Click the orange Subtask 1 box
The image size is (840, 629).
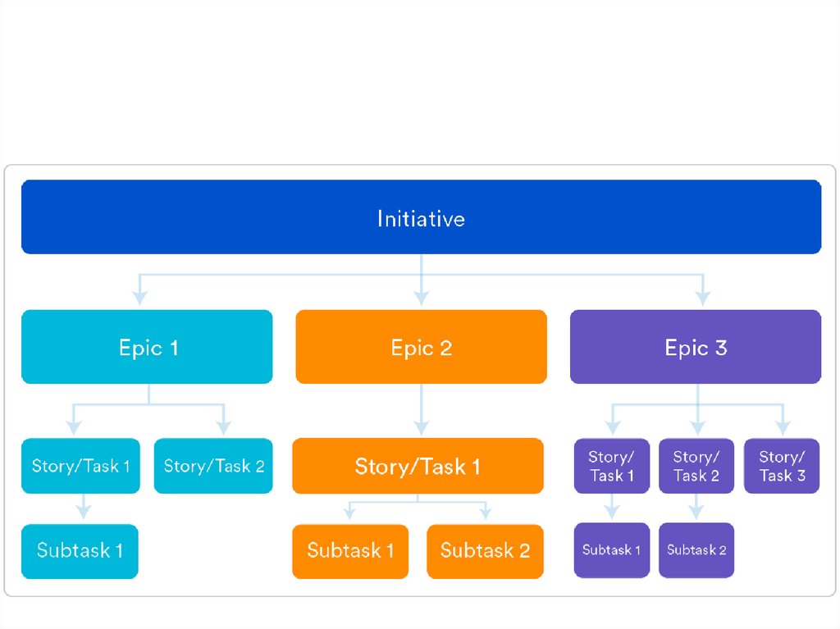[350, 551]
